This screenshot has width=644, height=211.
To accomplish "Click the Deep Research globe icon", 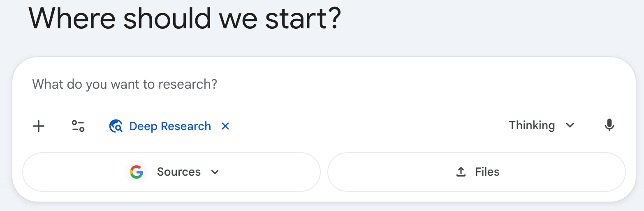I will pos(116,126).
